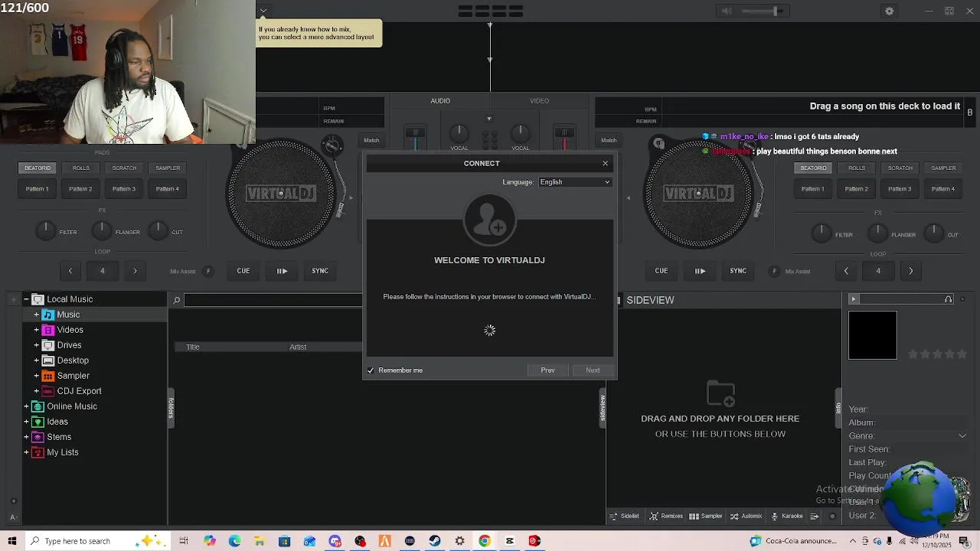Select the right deck SAMPLER pad tab
The image size is (980, 551).
click(x=943, y=168)
